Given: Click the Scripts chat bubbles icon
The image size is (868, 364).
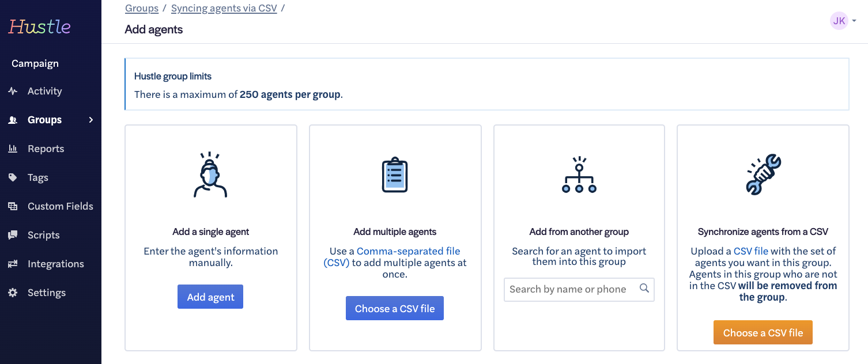Looking at the screenshot, I should (x=13, y=235).
